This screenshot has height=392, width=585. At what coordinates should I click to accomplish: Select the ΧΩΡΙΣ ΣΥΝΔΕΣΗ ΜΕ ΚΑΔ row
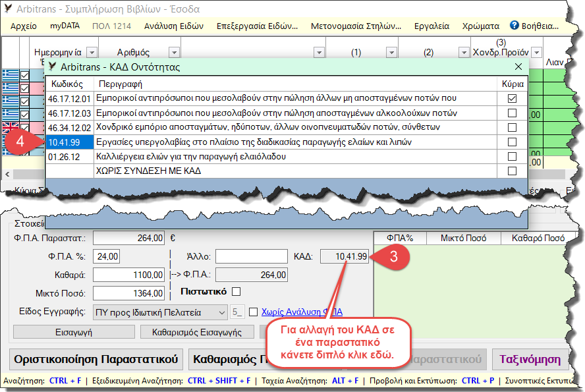click(287, 171)
